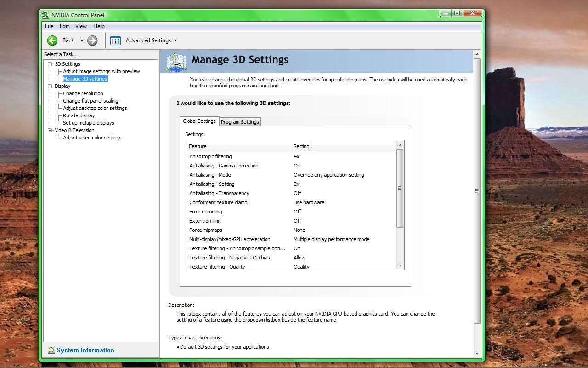Screen dimensions: 588x368
Task: Select the Conformant texture clamp row
Action: coord(291,202)
